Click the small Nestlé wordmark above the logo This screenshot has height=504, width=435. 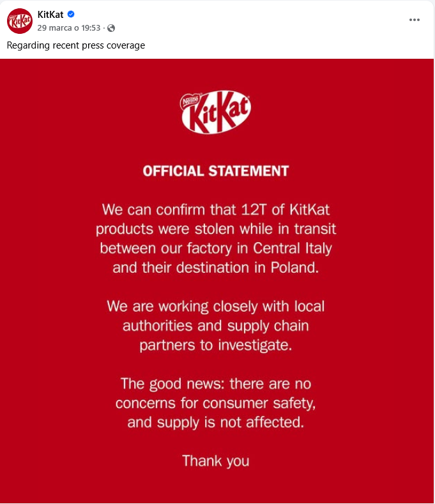pos(191,100)
